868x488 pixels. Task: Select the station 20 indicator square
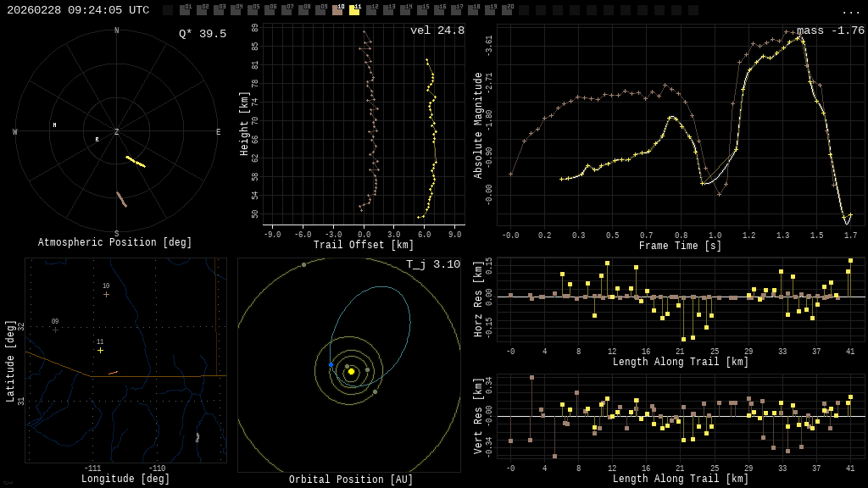(x=507, y=10)
